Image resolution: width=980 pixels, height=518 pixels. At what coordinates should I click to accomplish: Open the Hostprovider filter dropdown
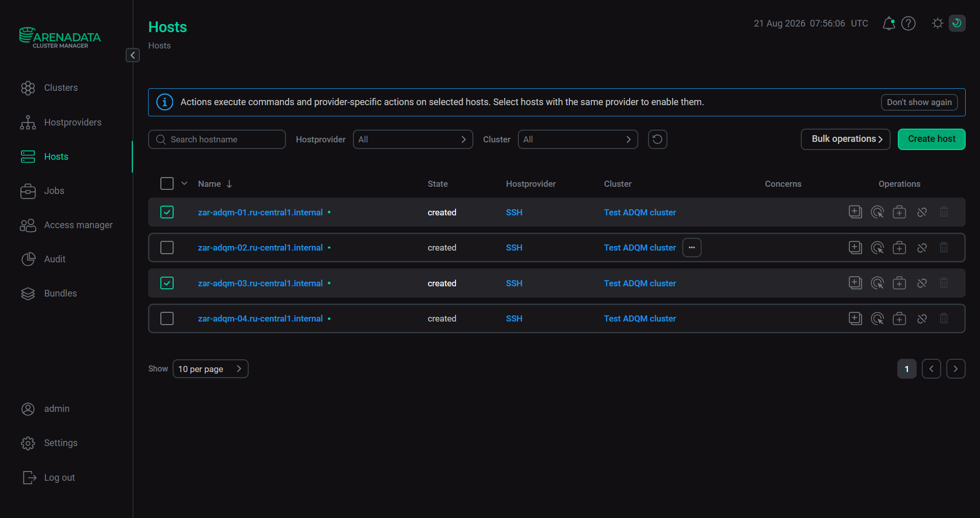click(x=413, y=139)
